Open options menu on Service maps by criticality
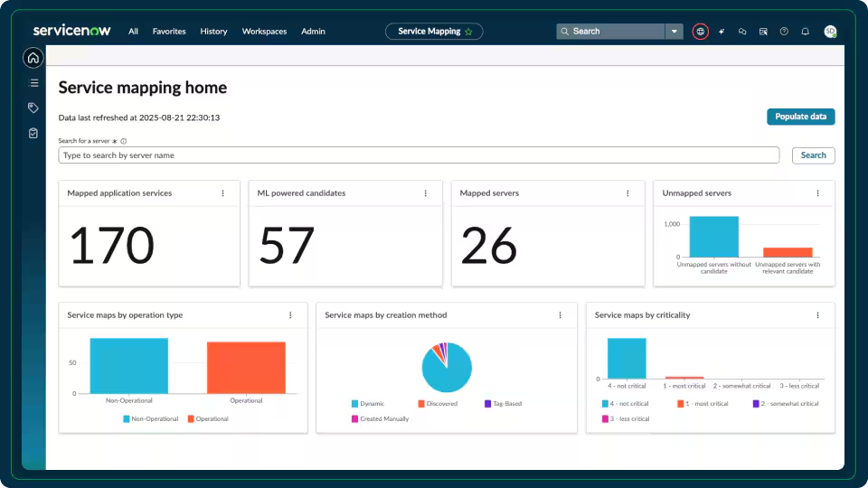The image size is (868, 488). click(817, 315)
